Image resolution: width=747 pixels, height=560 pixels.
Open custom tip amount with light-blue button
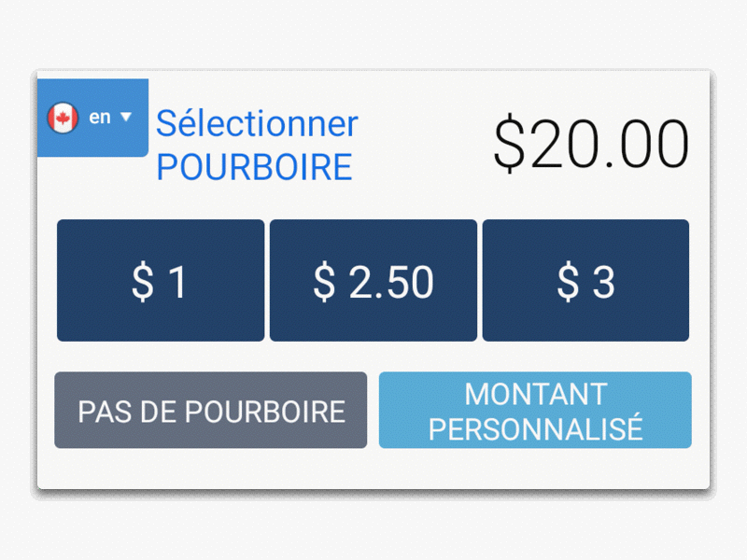tap(535, 410)
